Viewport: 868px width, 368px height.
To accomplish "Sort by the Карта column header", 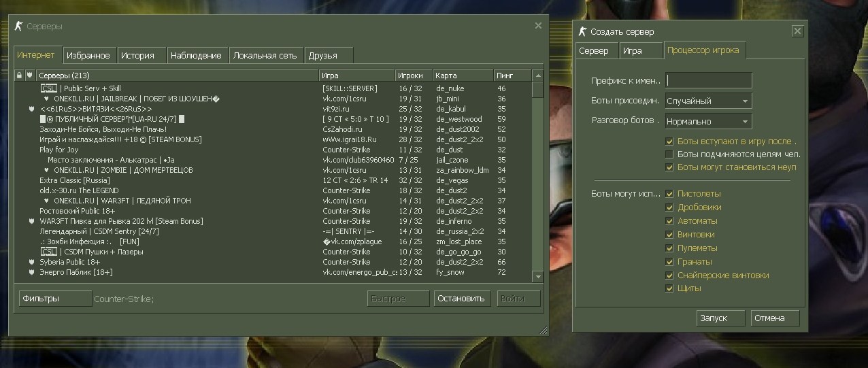I will [x=463, y=76].
